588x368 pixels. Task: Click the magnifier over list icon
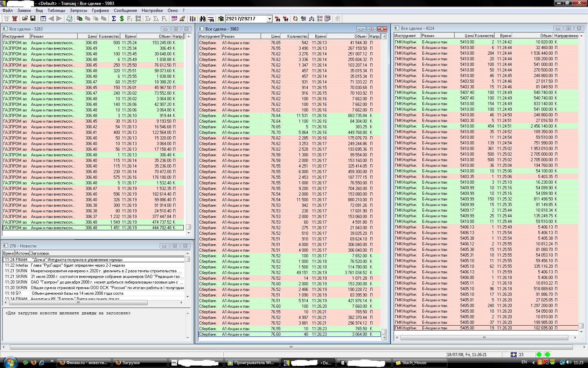(x=303, y=19)
